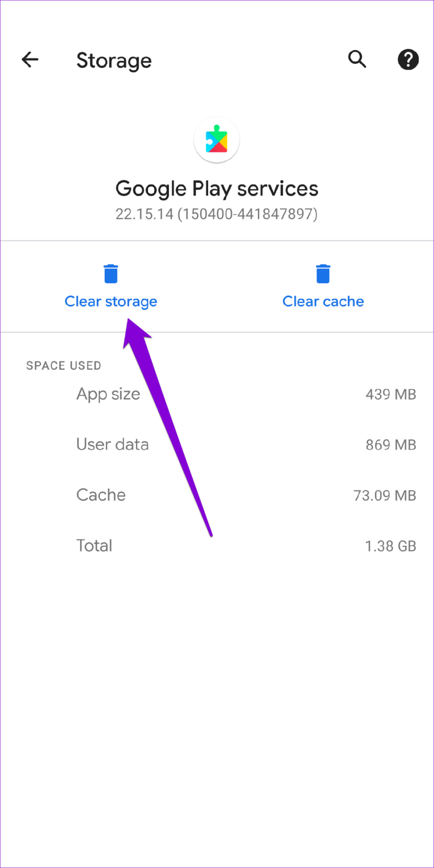
Task: Open the help question mark icon
Action: point(408,59)
